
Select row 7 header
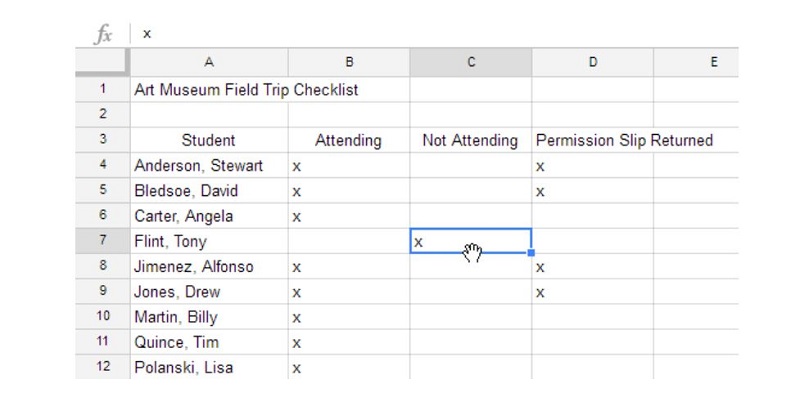click(103, 241)
